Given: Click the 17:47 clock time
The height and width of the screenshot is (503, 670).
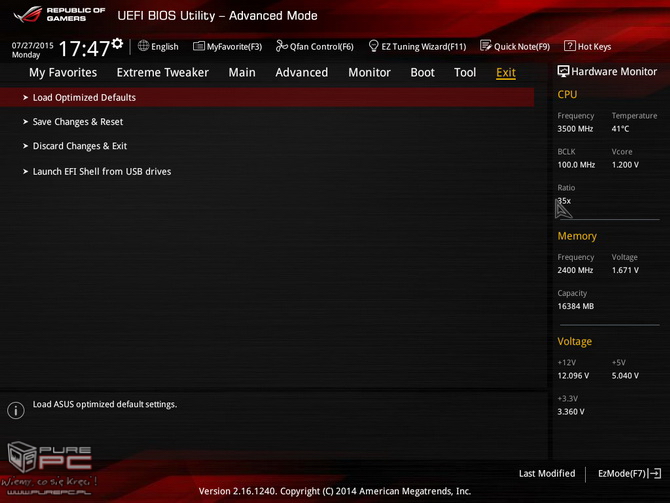Looking at the screenshot, I should [84, 49].
